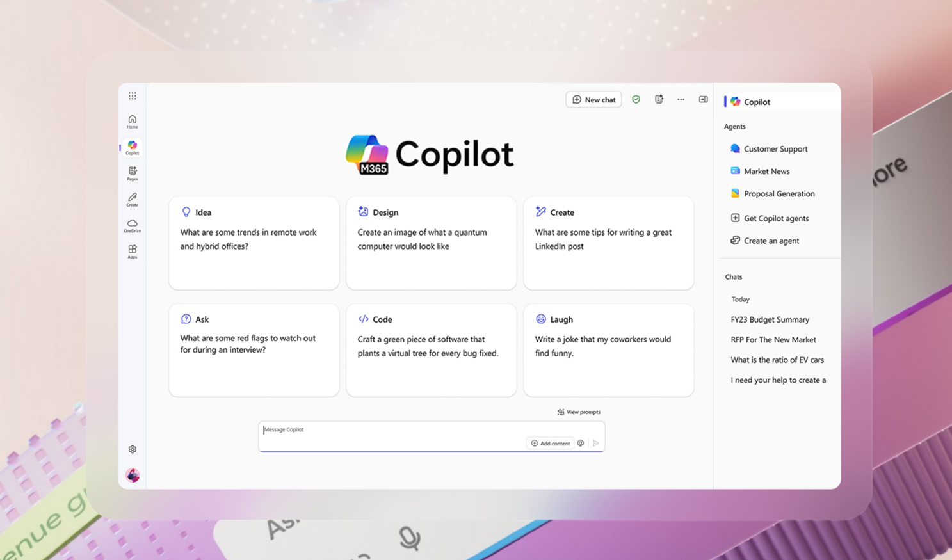952x560 pixels.
Task: Click the @ mention icon
Action: click(x=581, y=443)
